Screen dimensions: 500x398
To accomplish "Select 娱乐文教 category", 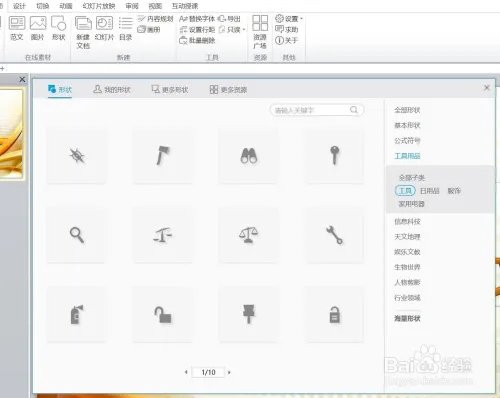I will click(407, 252).
